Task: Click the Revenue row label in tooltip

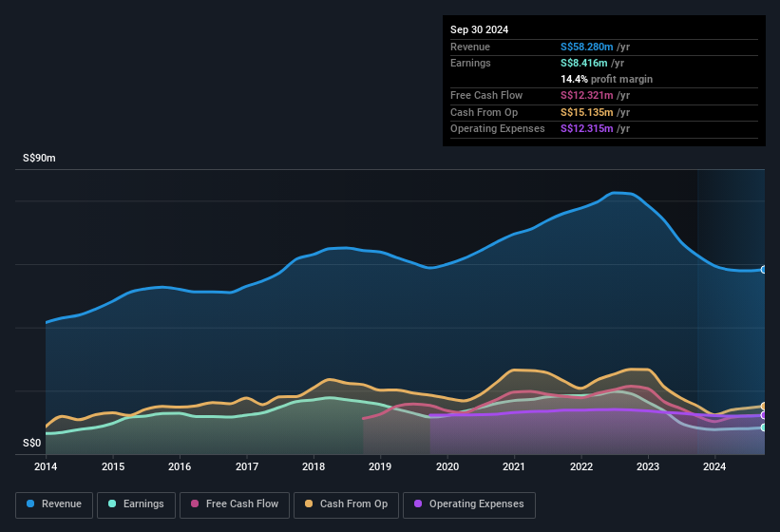Action: (x=470, y=47)
